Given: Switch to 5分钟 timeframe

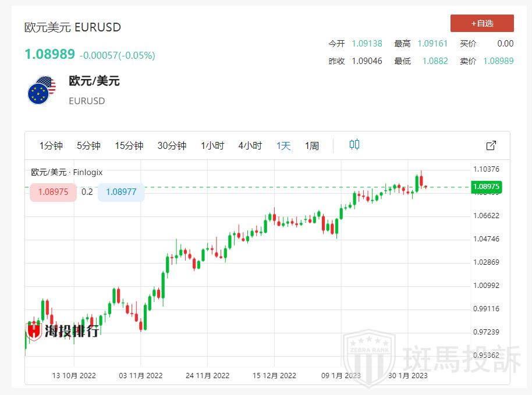Looking at the screenshot, I should coord(88,145).
